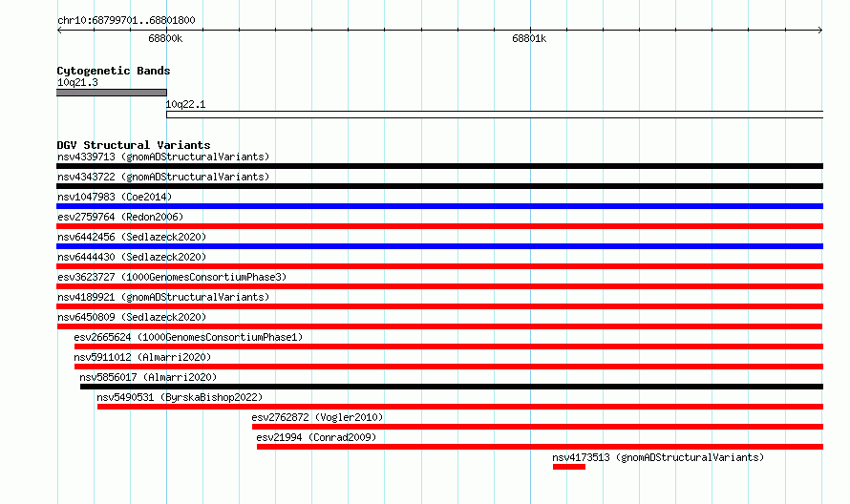This screenshot has height=504, width=850.
Task: Select esv3623727 1000GenomesConsortiumPhase3 label
Action: [x=172, y=277]
